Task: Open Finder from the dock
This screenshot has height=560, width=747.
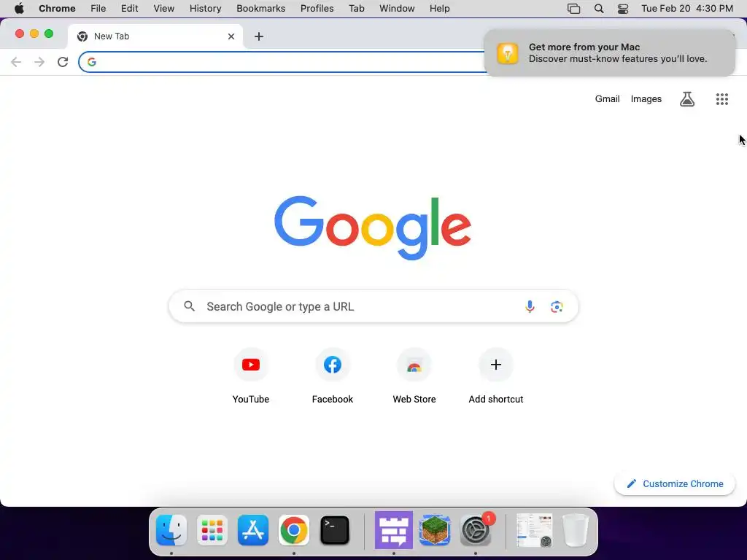Action: click(x=171, y=530)
